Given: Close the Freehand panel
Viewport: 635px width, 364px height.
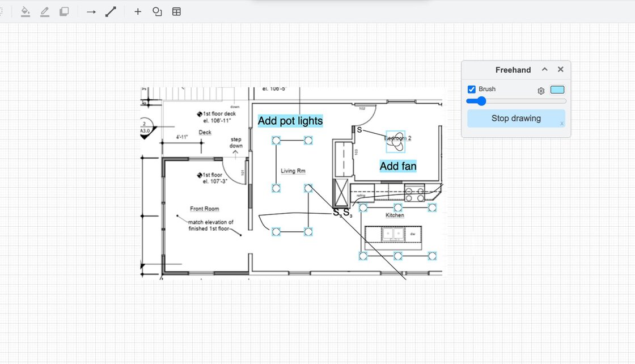Looking at the screenshot, I should [561, 69].
